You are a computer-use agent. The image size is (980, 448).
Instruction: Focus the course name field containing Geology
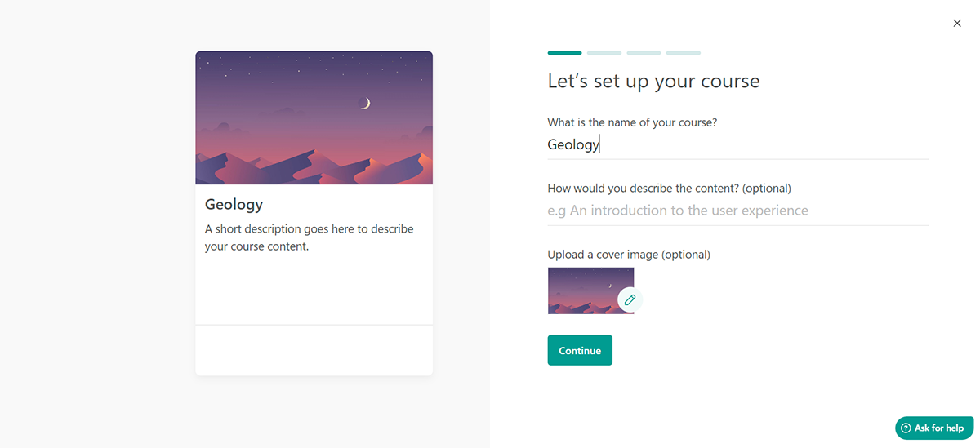click(737, 145)
